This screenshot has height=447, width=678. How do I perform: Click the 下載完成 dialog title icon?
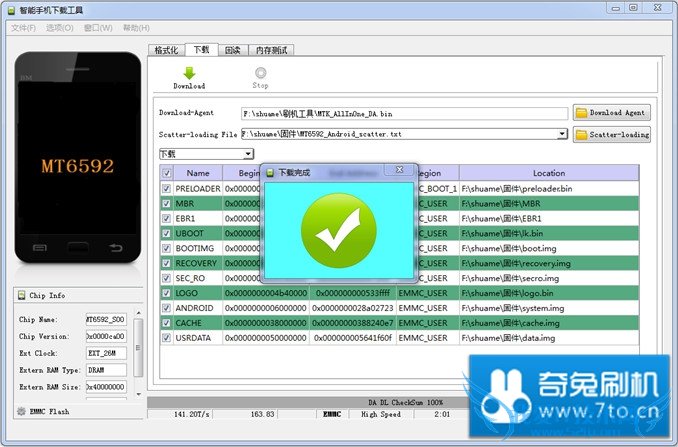270,173
